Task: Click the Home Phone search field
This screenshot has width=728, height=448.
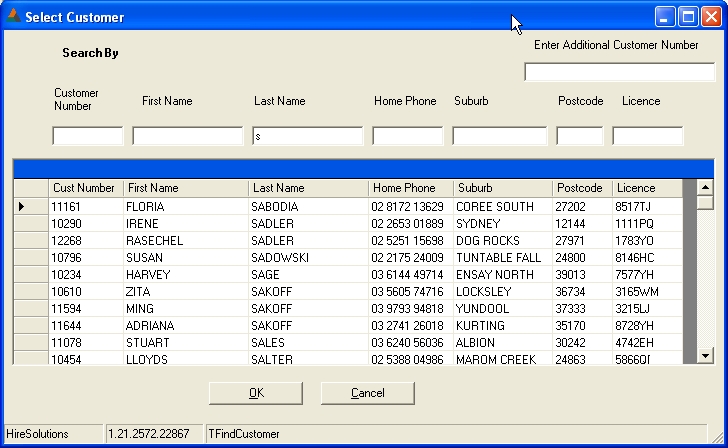Action: [408, 136]
